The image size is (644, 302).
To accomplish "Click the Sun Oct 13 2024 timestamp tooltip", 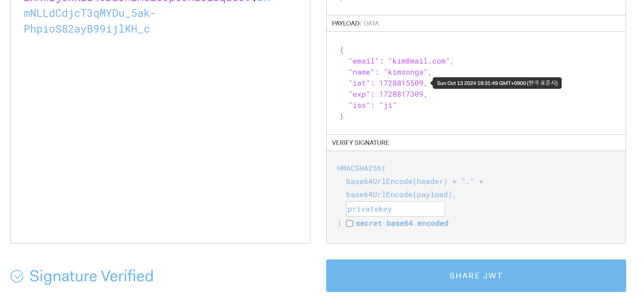I will [x=497, y=83].
